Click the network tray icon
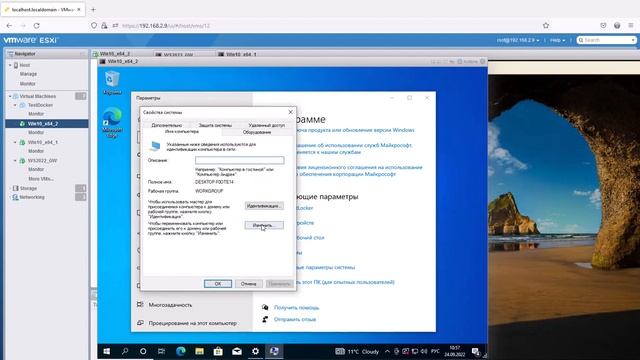 (415, 351)
